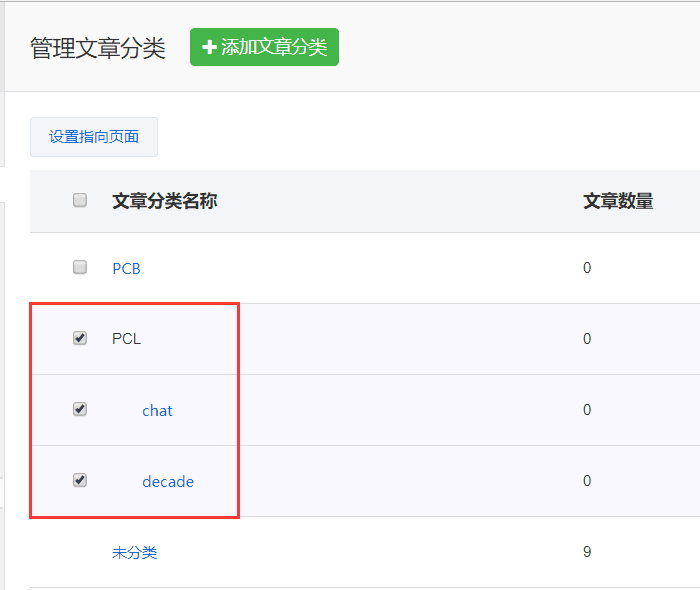Uncheck the decade row checkbox
700x590 pixels.
coord(80,480)
